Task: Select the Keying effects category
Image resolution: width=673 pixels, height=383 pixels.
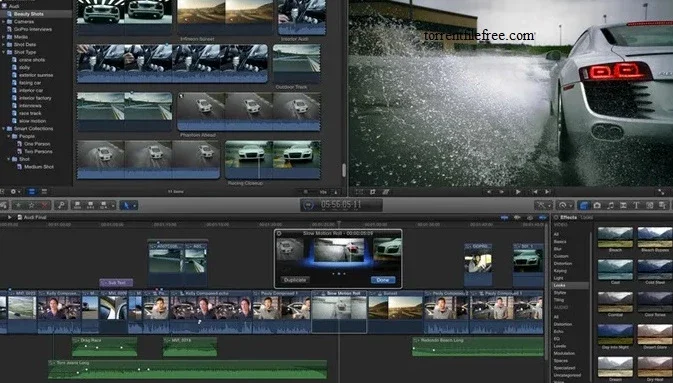Action: [561, 271]
